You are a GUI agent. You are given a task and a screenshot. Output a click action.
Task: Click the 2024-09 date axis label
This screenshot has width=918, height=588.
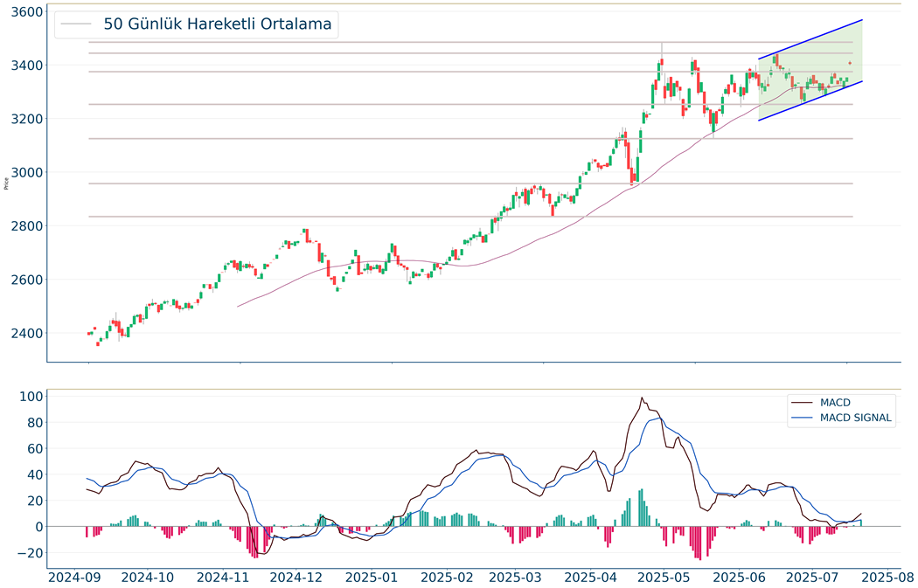coord(73,578)
